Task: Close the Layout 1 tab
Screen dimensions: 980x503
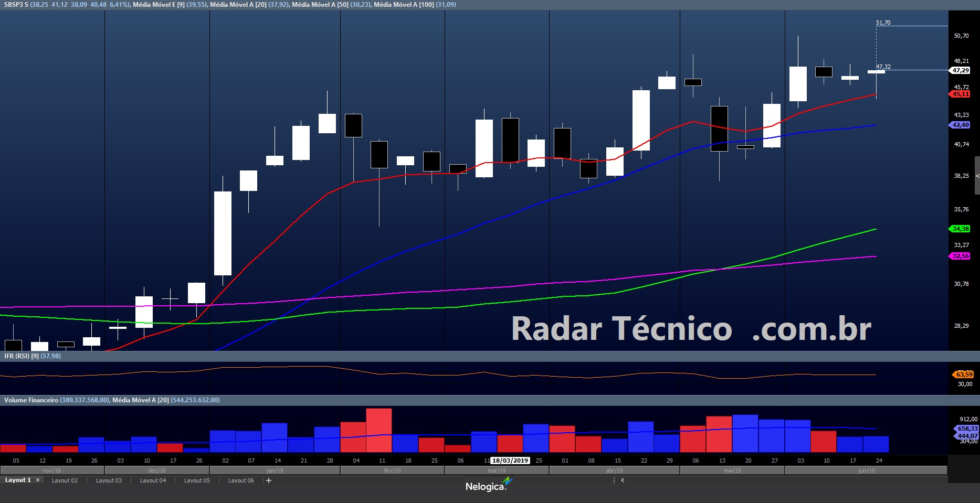Action: pyautogui.click(x=38, y=480)
